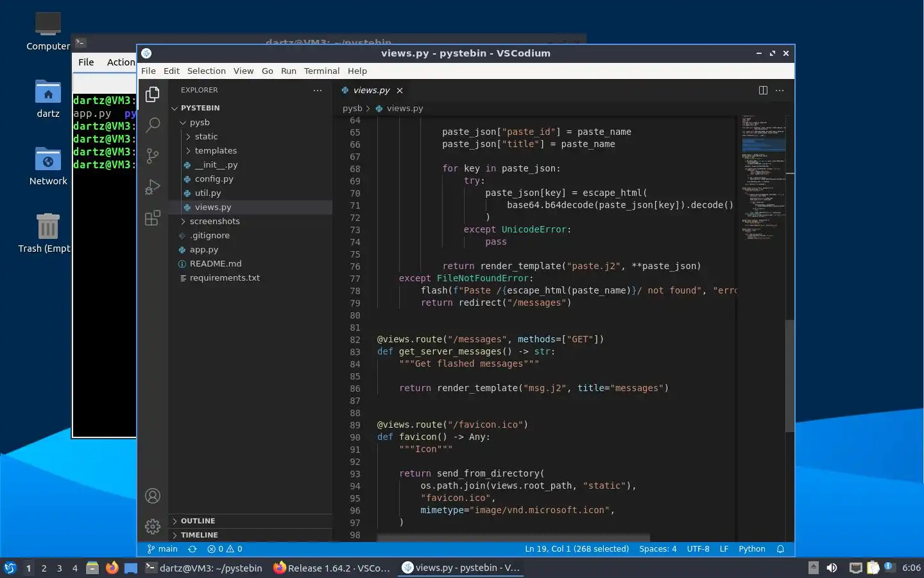924x578 pixels.
Task: Open __init__.py in the explorer
Action: tap(250, 164)
